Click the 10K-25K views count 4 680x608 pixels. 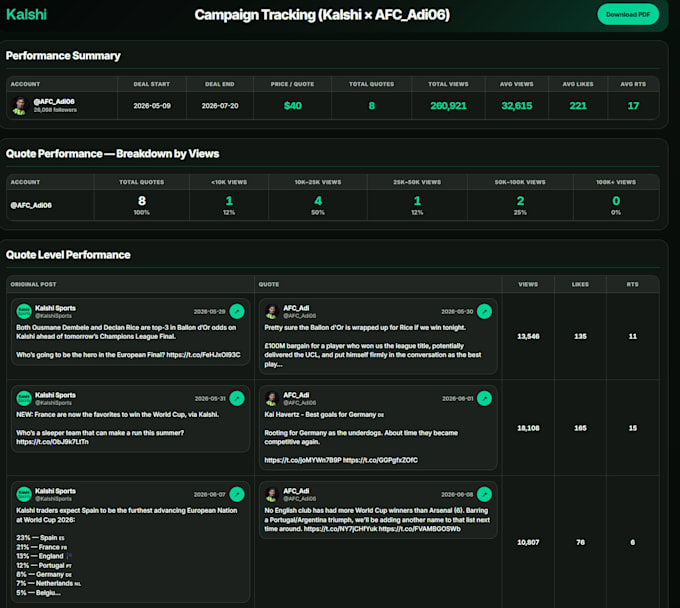click(x=318, y=201)
